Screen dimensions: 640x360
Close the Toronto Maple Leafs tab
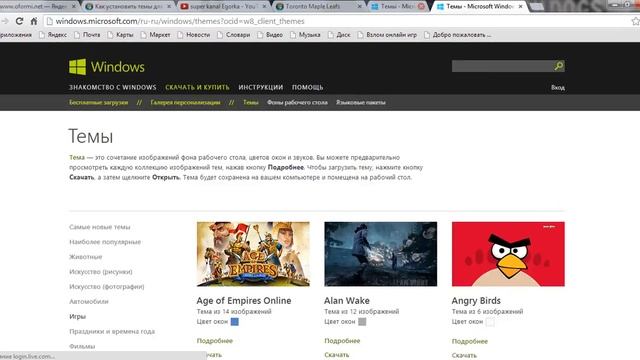pos(359,7)
